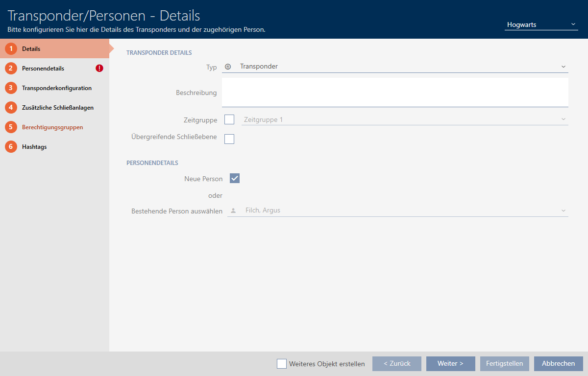This screenshot has height=376, width=588.
Task: Open the Typ Transponder dropdown
Action: click(395, 67)
